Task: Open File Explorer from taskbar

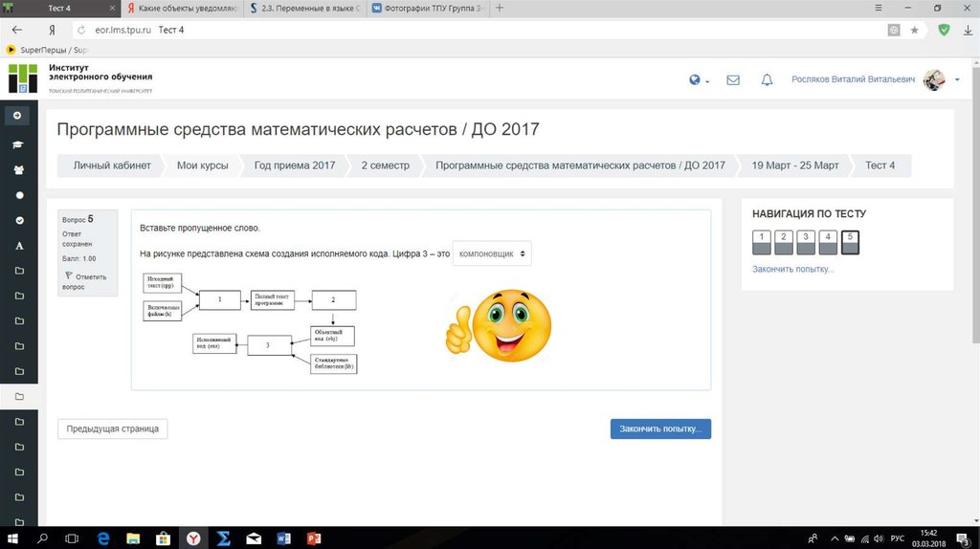Action: (x=133, y=538)
